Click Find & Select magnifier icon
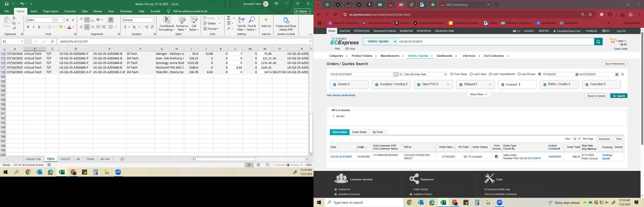Viewport: 644px width, 207px height. tap(252, 24)
